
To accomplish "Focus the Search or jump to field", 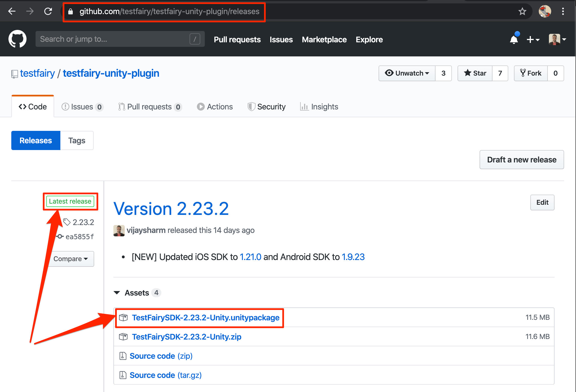I will point(113,39).
